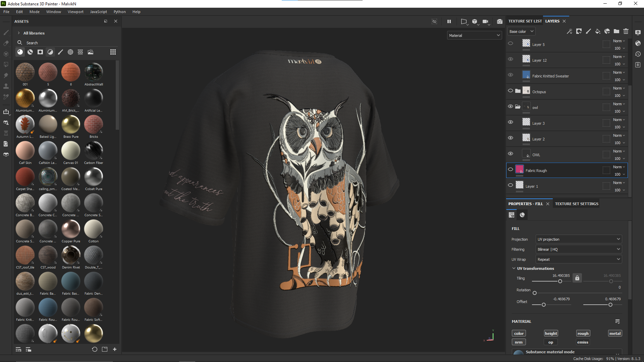
Task: Select the paint brush tool in left toolbar
Action: pyautogui.click(x=6, y=33)
